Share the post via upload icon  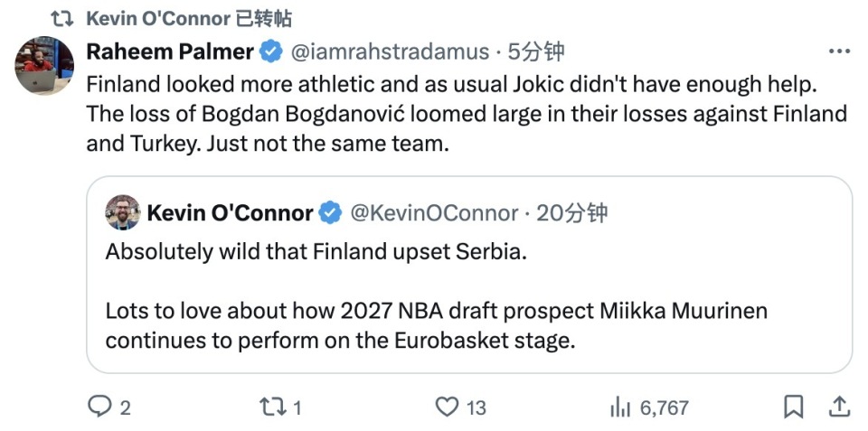coord(838,408)
